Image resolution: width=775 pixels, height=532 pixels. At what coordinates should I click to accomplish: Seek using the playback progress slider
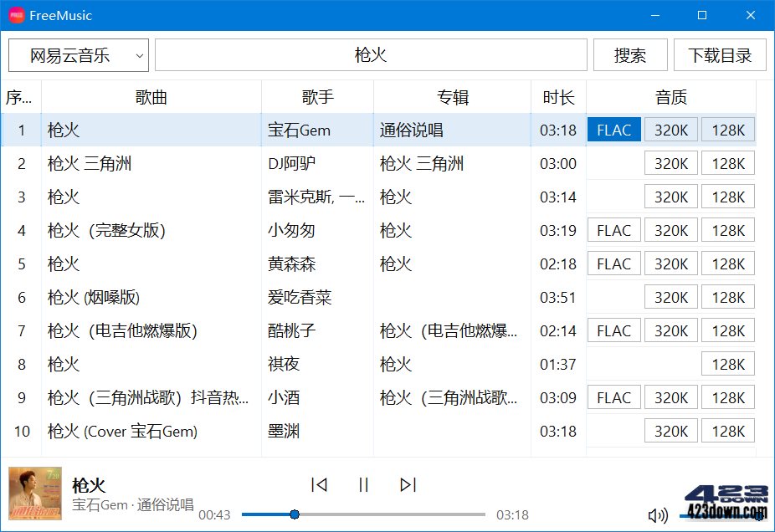pos(364,514)
